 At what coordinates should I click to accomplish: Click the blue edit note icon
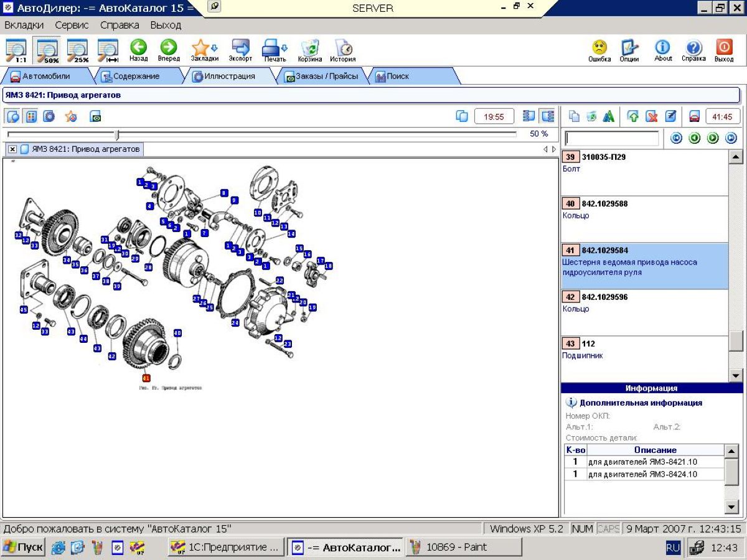(670, 116)
